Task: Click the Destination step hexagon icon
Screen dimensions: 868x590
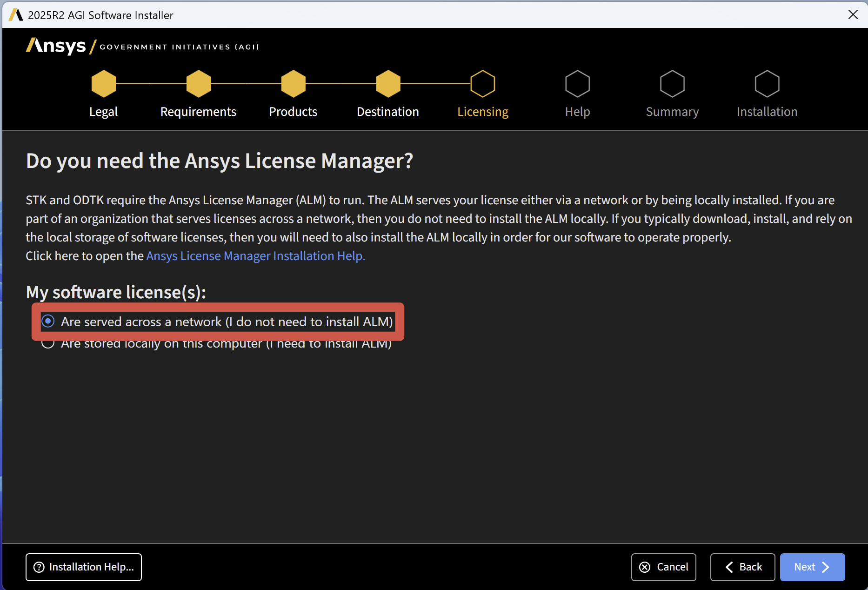Action: [x=388, y=84]
